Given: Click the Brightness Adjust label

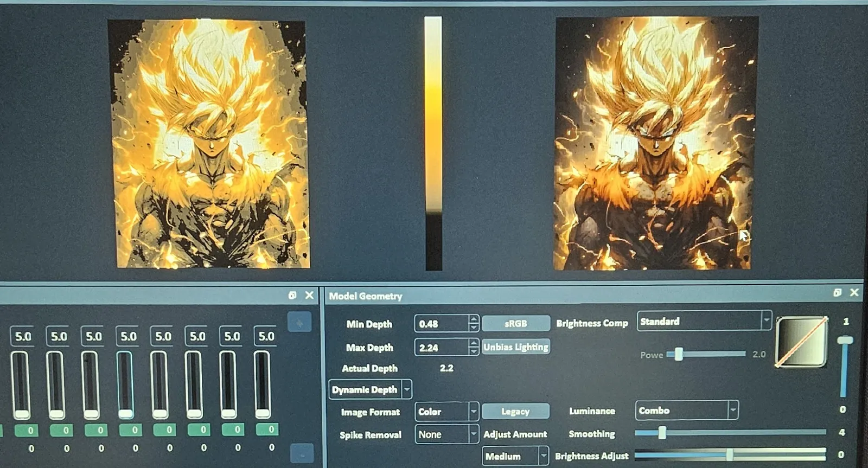Looking at the screenshot, I should pyautogui.click(x=592, y=456).
